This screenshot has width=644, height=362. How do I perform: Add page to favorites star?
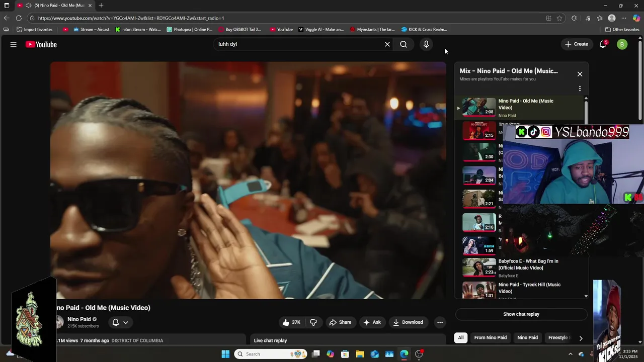tap(559, 18)
